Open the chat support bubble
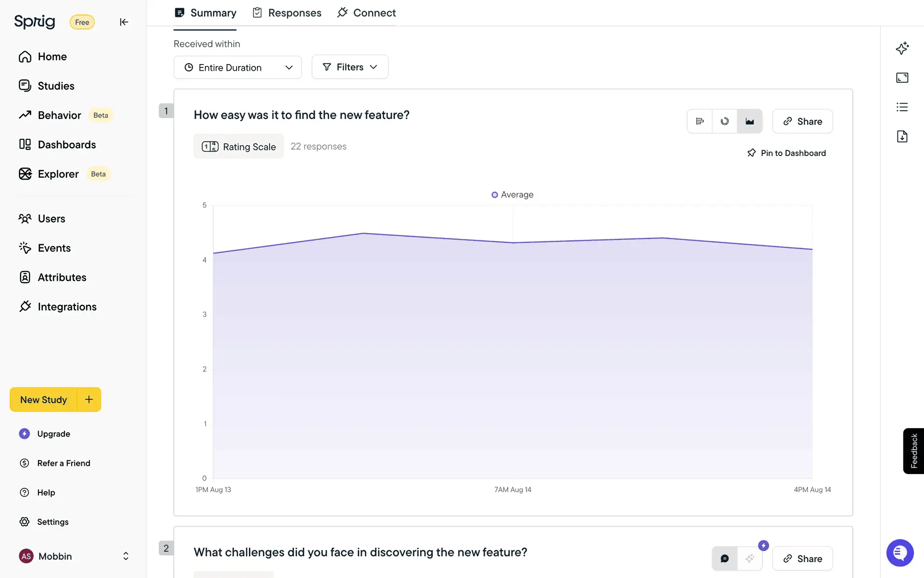This screenshot has height=578, width=924. click(899, 552)
